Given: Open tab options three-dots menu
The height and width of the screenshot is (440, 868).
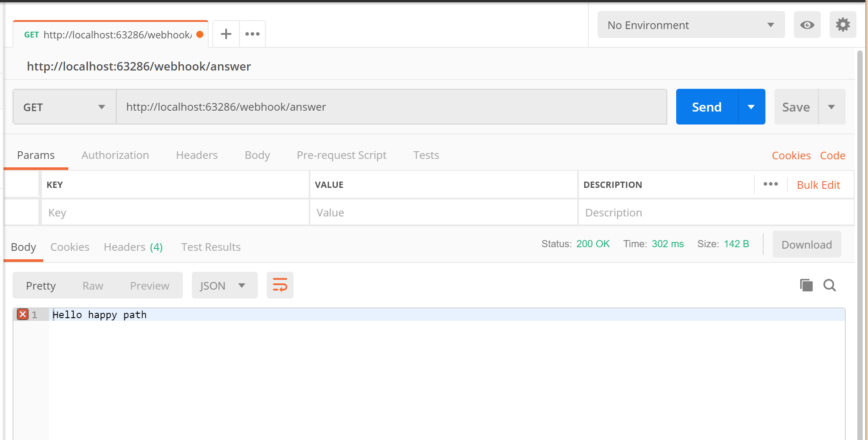Looking at the screenshot, I should click(252, 34).
